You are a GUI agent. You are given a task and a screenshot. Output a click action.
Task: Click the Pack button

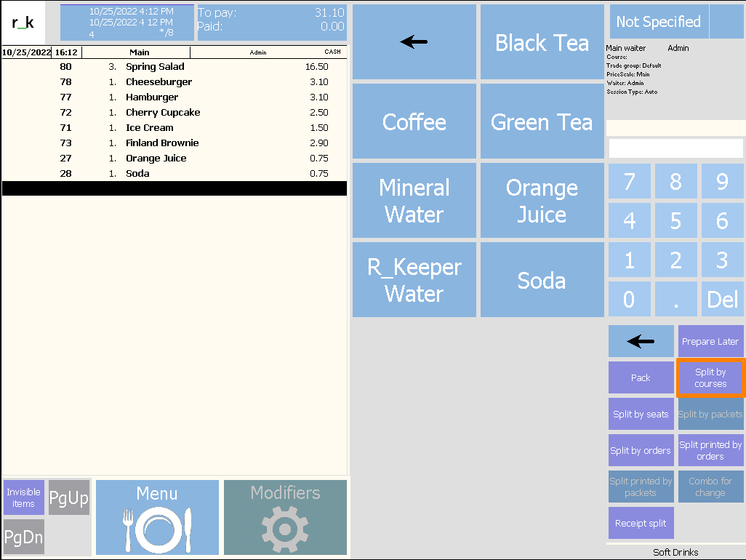pos(641,377)
